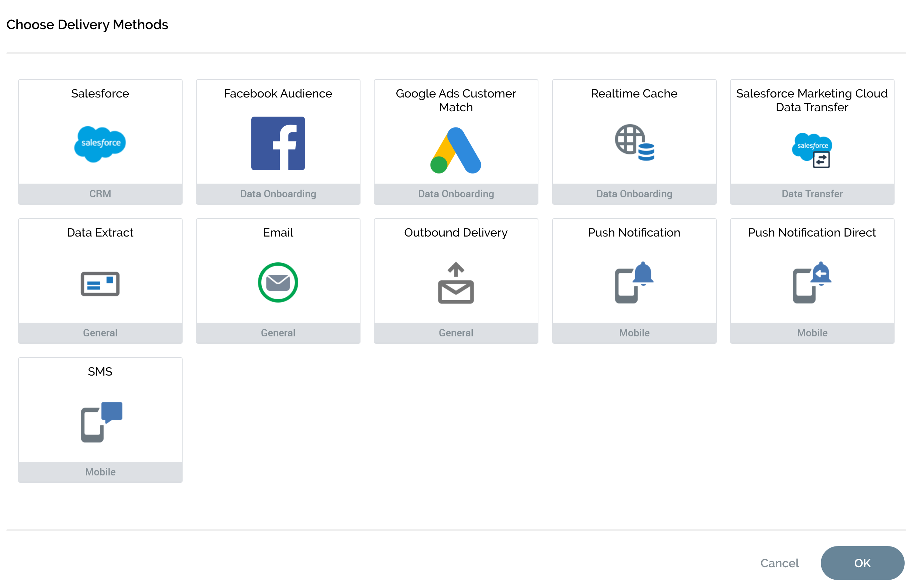This screenshot has height=588, width=912.
Task: Click the SMS tile title
Action: click(100, 372)
